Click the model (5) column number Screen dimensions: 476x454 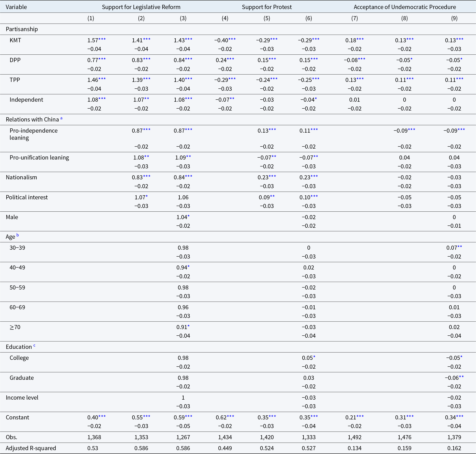coord(267,18)
